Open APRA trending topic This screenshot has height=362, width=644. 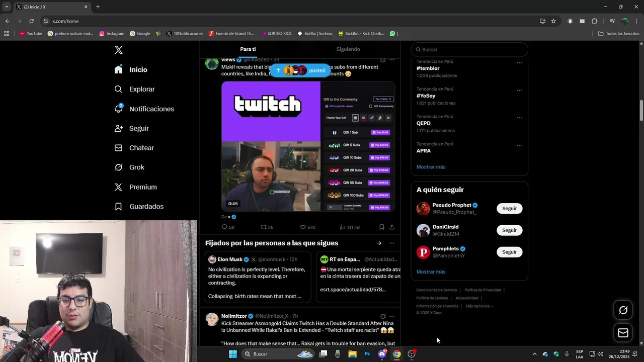(424, 151)
